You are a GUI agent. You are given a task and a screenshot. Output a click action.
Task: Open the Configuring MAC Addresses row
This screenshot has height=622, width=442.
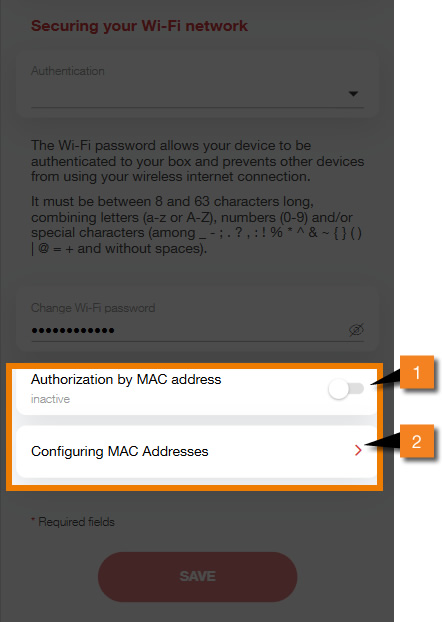click(x=196, y=451)
